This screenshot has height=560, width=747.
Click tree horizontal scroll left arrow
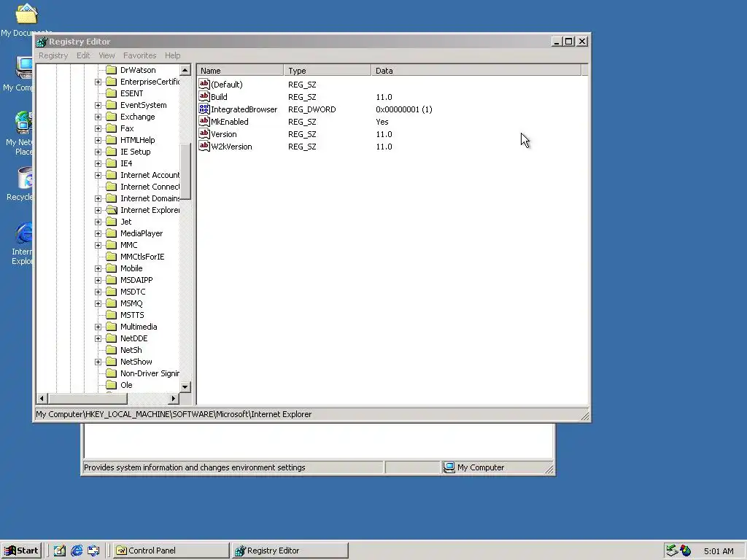pos(42,398)
